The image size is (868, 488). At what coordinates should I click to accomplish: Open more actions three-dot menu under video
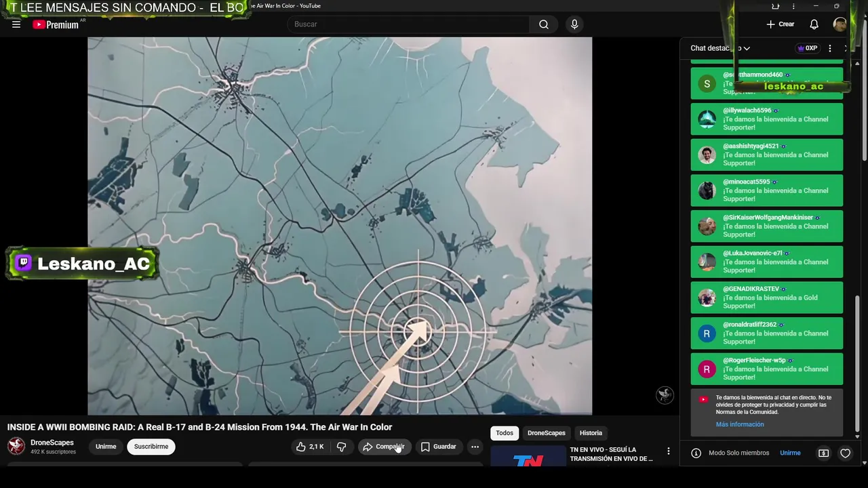(x=475, y=447)
